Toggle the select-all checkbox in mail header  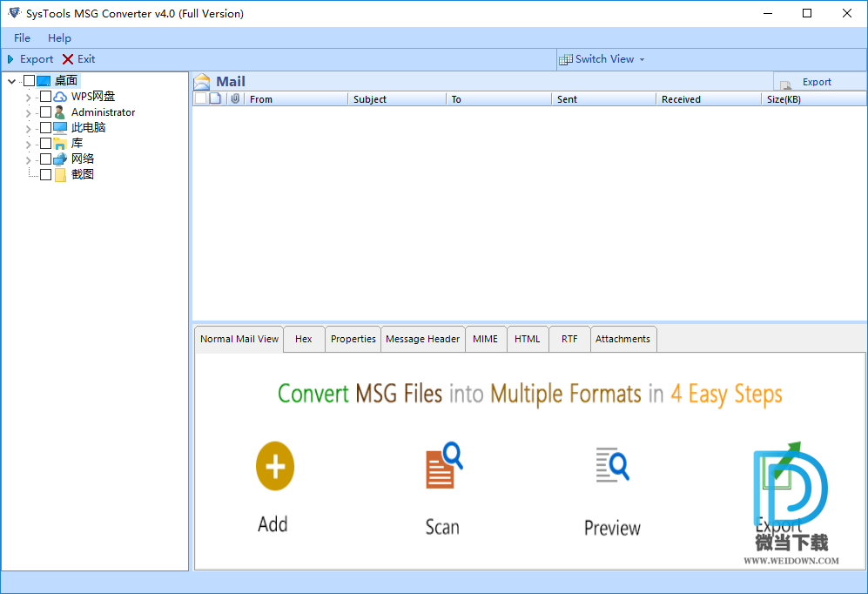pos(200,98)
